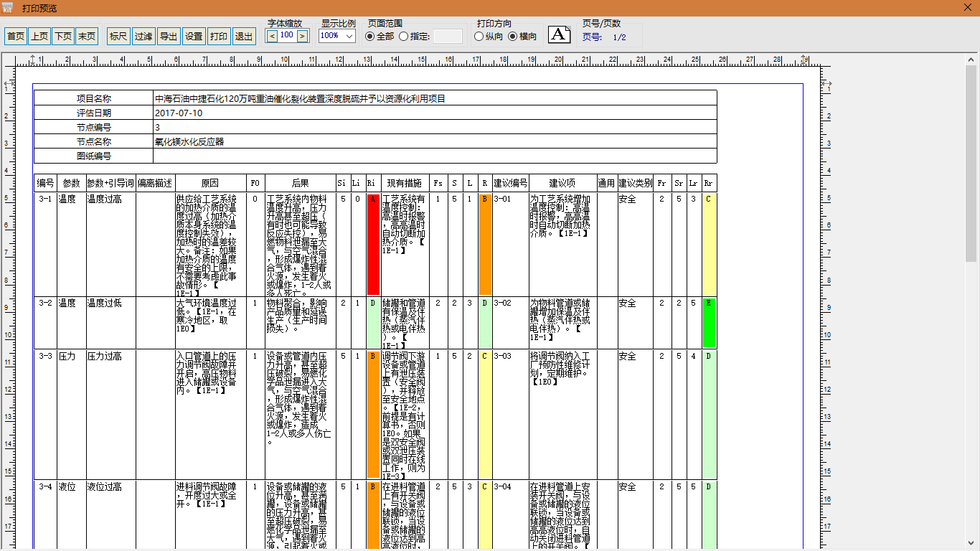Click the 通用 column header
Image resolution: width=980 pixels, height=551 pixels.
click(607, 183)
